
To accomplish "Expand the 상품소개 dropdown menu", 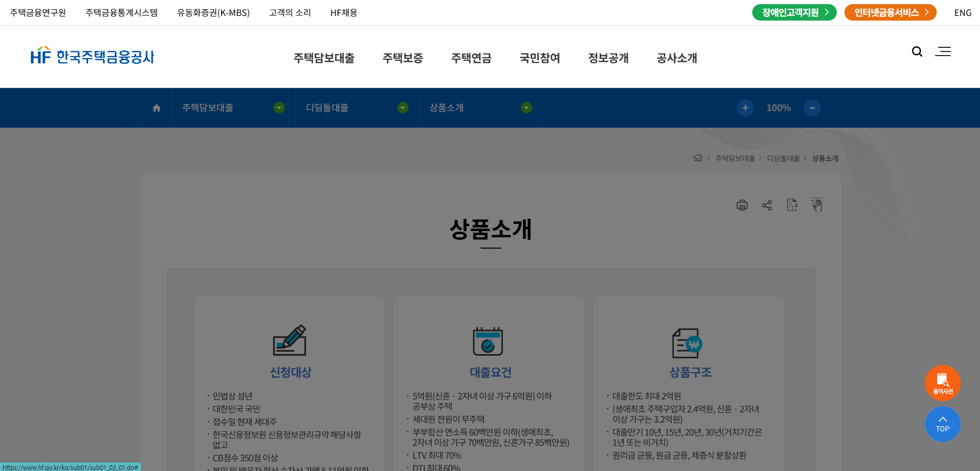I will 527,108.
